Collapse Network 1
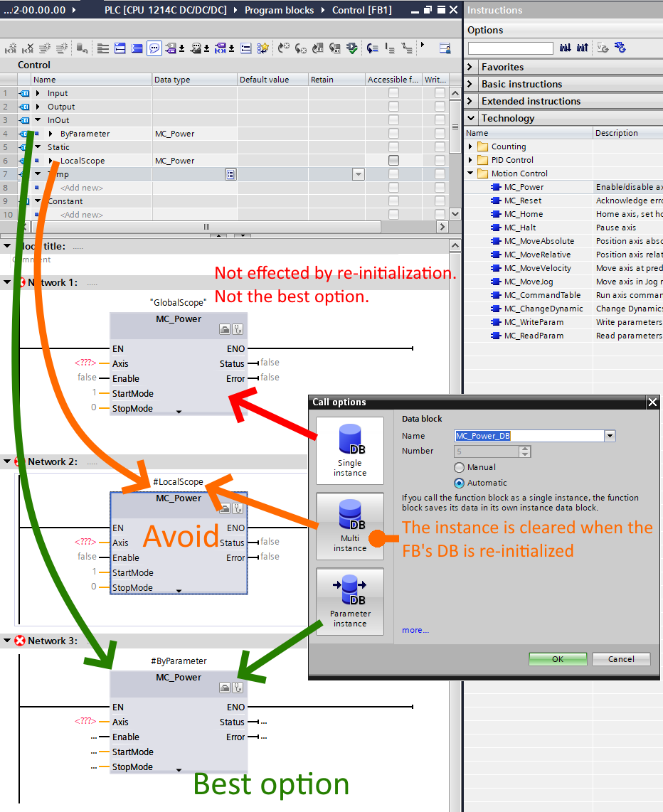663x812 pixels. pyautogui.click(x=7, y=282)
